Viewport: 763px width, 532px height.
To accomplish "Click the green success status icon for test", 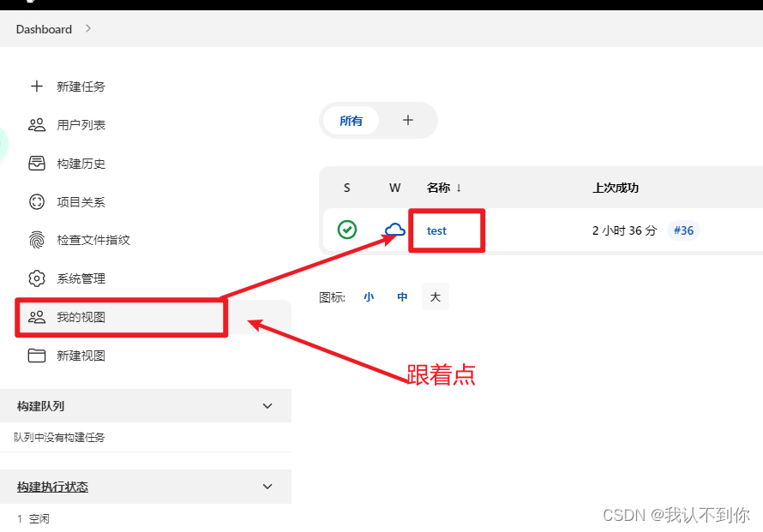I will 347,230.
